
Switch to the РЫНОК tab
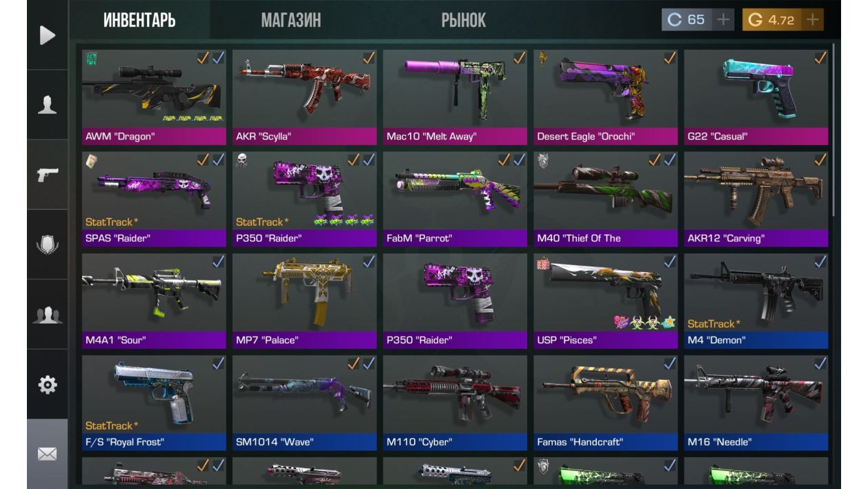pyautogui.click(x=463, y=20)
